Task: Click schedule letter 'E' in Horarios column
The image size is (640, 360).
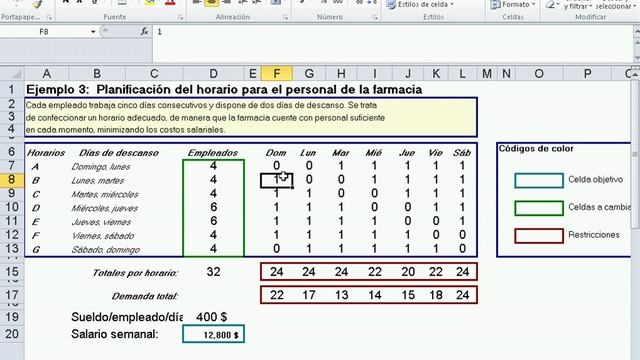Action: pos(36,222)
